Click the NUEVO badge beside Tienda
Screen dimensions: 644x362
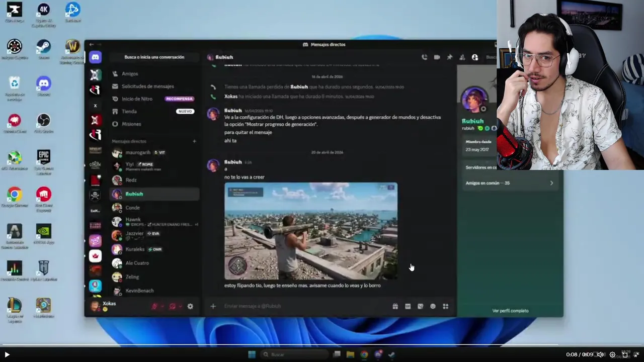(185, 112)
